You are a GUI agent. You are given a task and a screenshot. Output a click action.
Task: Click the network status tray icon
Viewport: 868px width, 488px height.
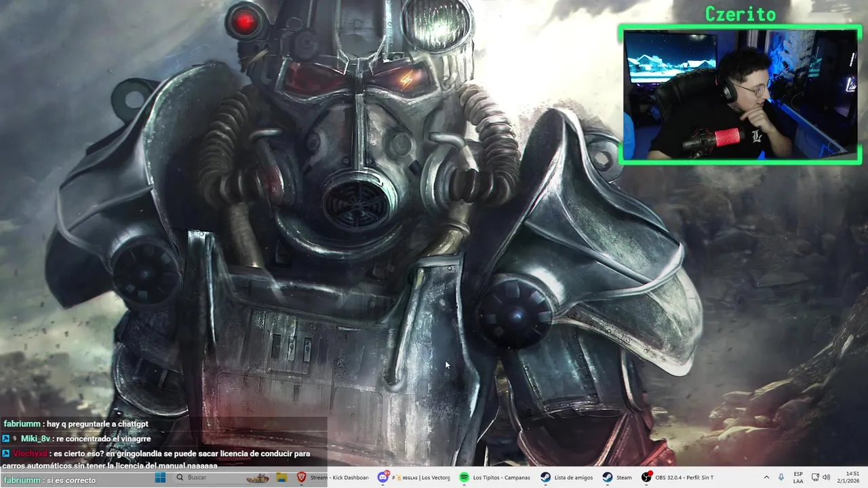pos(815,477)
